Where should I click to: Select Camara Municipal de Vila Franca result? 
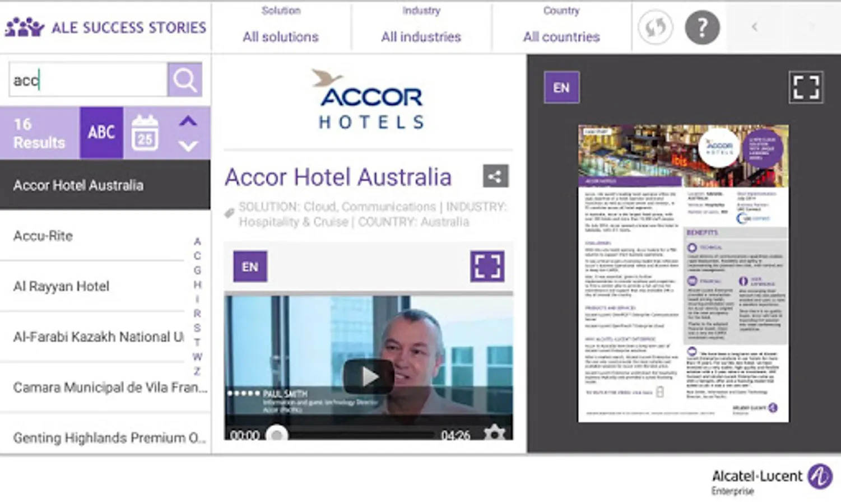105,387
